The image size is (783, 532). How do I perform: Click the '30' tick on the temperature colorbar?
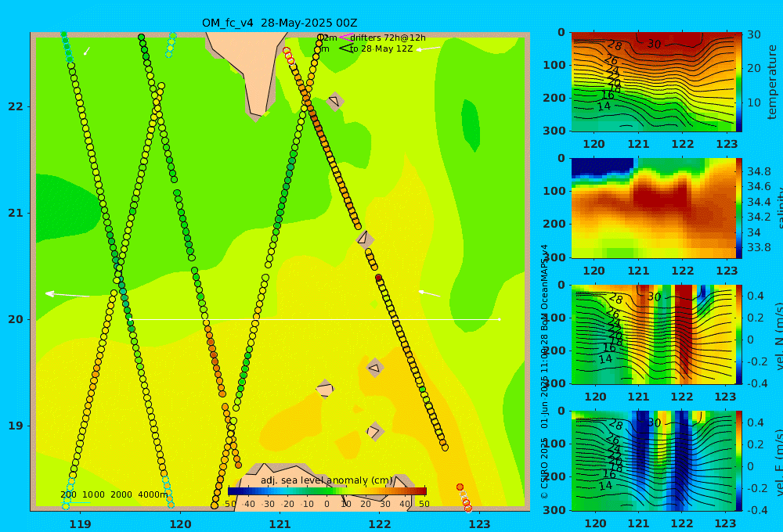pos(753,34)
